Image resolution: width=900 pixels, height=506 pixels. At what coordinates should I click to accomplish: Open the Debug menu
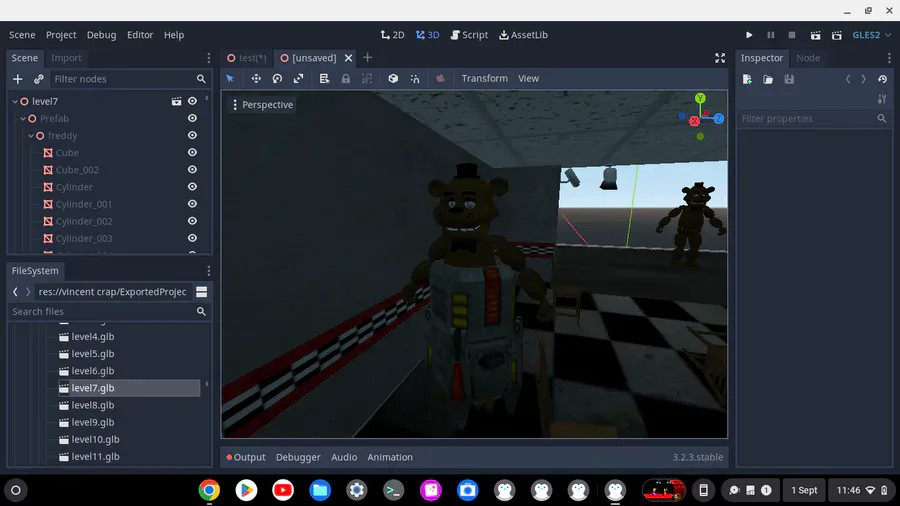(102, 35)
